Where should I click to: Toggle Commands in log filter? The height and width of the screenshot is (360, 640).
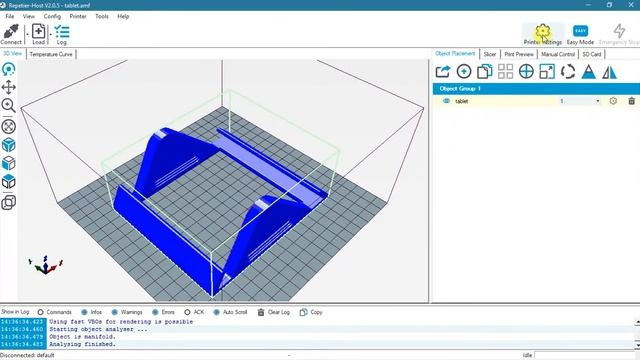[x=55, y=312]
